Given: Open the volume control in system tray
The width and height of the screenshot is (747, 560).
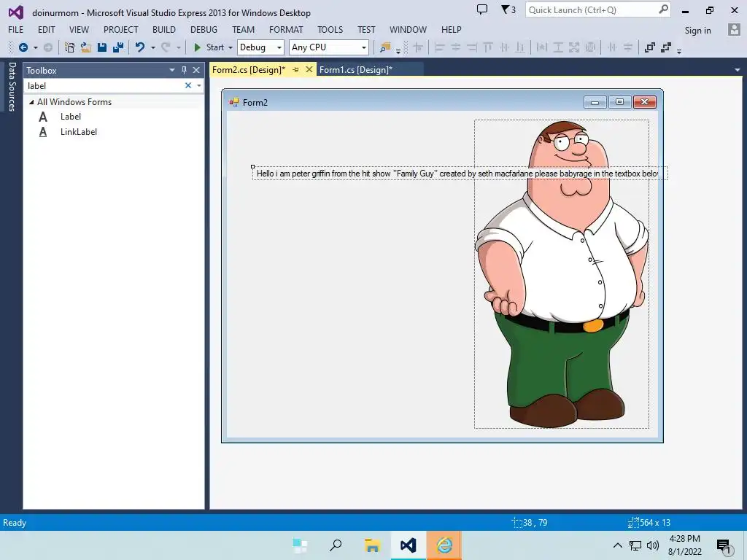Looking at the screenshot, I should click(653, 545).
